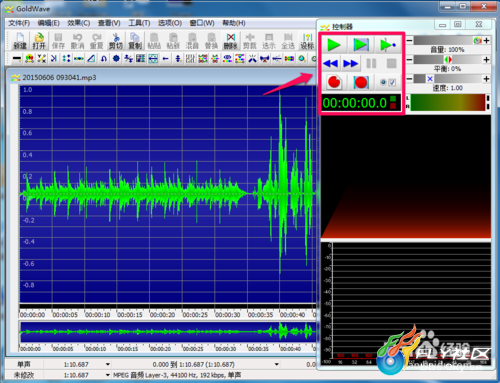This screenshot has height=383, width=500.
Task: Stop playback with the square button
Action: coord(391,63)
